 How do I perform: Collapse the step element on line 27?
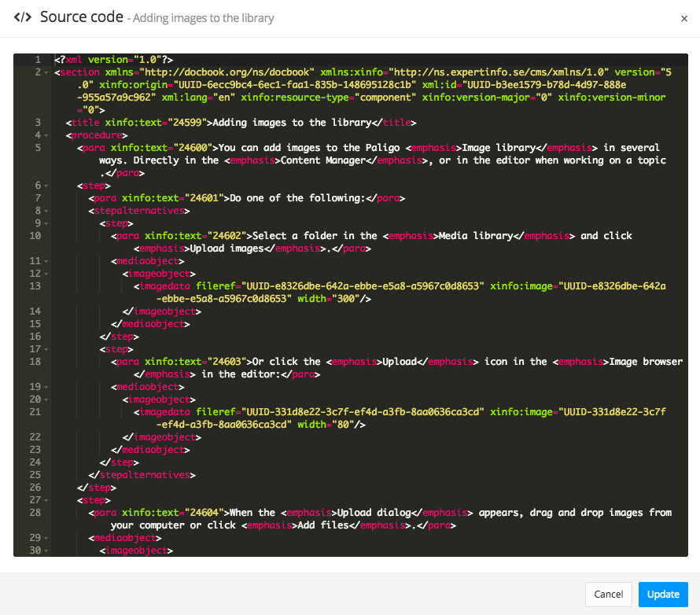click(x=46, y=499)
